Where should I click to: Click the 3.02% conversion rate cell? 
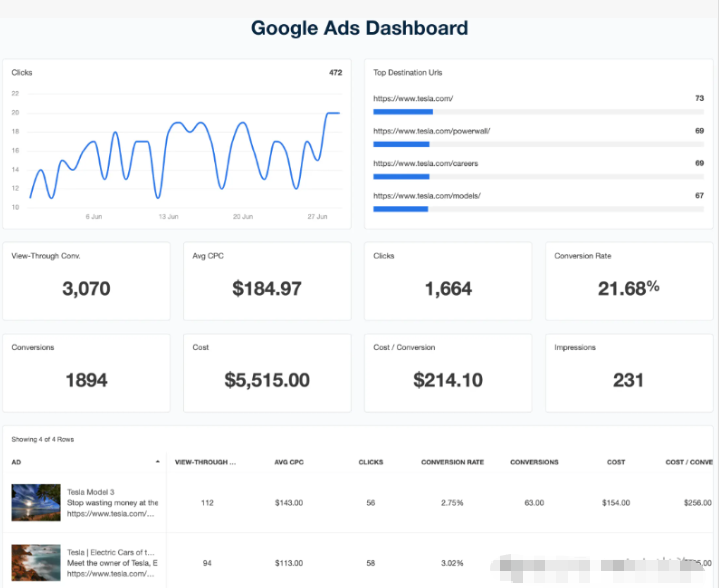pyautogui.click(x=452, y=563)
